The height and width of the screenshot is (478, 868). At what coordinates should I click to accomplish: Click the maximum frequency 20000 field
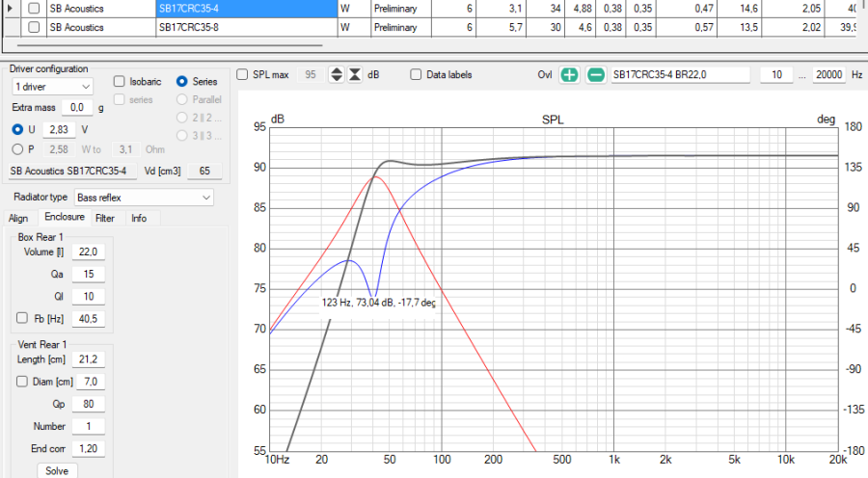(x=828, y=75)
